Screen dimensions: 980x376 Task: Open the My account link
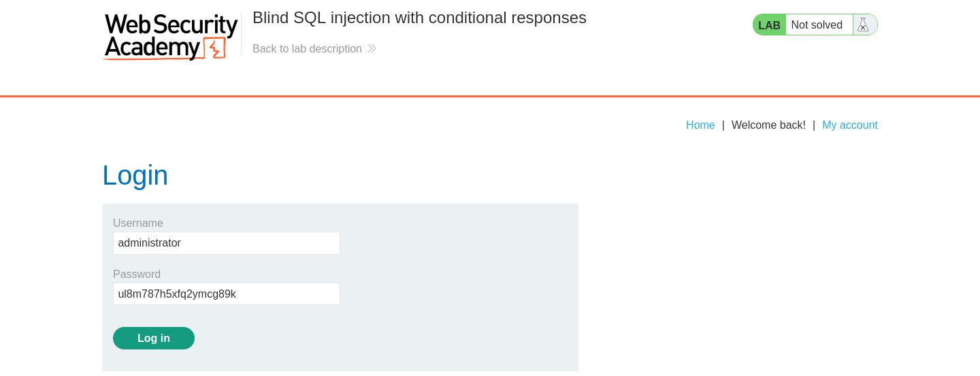850,125
